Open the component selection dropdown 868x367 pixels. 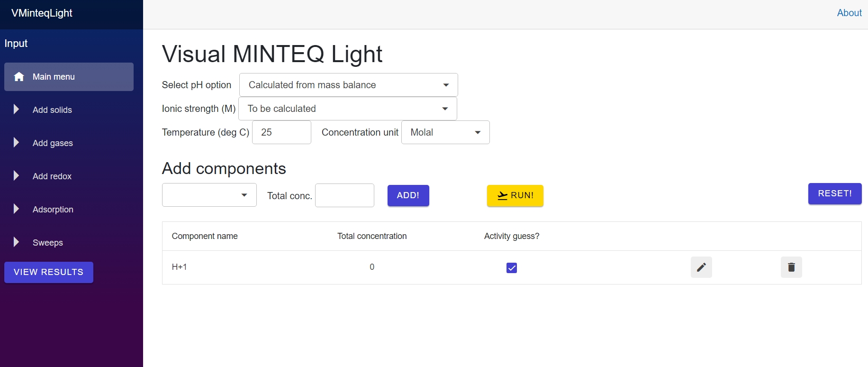tap(209, 195)
